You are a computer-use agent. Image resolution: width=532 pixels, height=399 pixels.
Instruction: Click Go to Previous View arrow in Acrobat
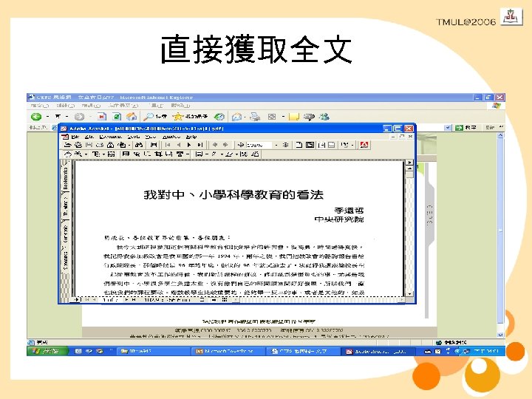214,145
